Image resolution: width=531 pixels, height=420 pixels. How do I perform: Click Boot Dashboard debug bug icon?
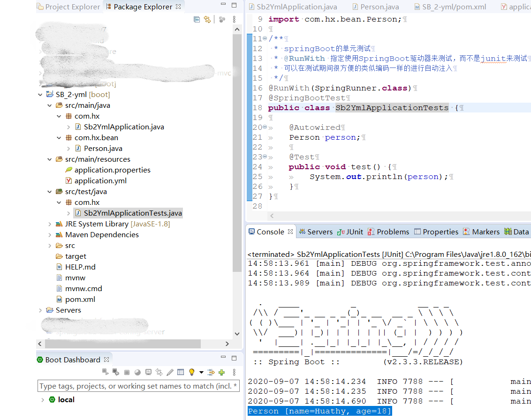tap(116, 372)
